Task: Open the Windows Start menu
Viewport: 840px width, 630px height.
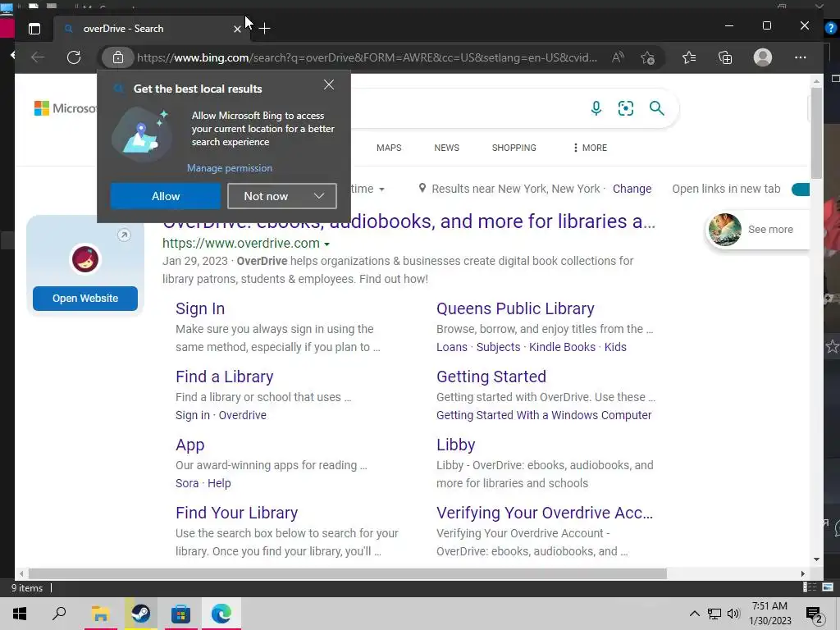Action: click(x=20, y=614)
